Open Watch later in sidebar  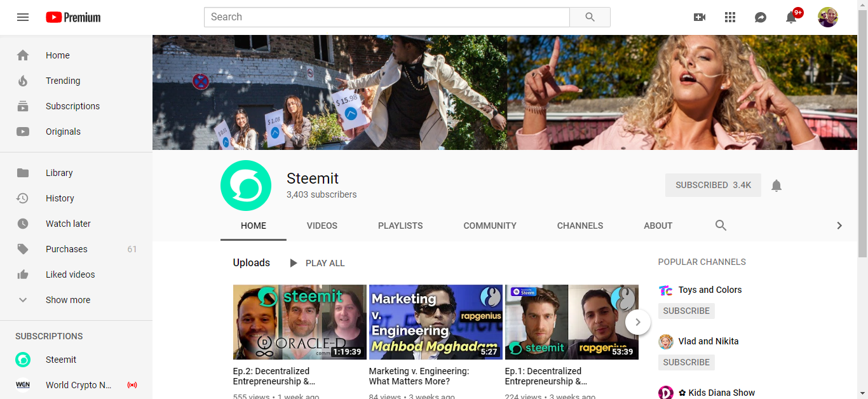point(76,224)
